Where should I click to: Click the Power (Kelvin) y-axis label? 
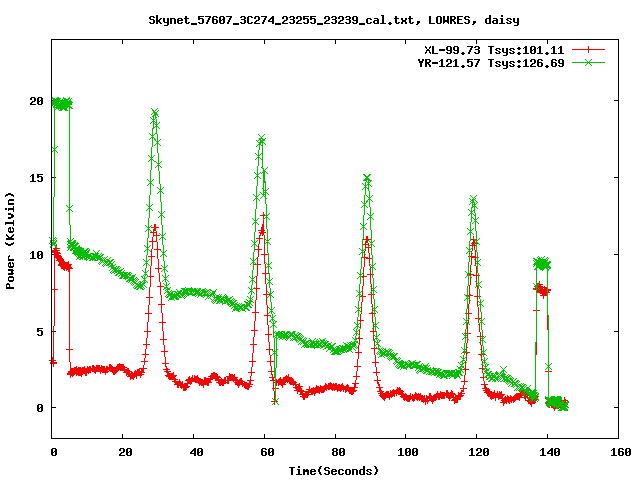pos(11,240)
